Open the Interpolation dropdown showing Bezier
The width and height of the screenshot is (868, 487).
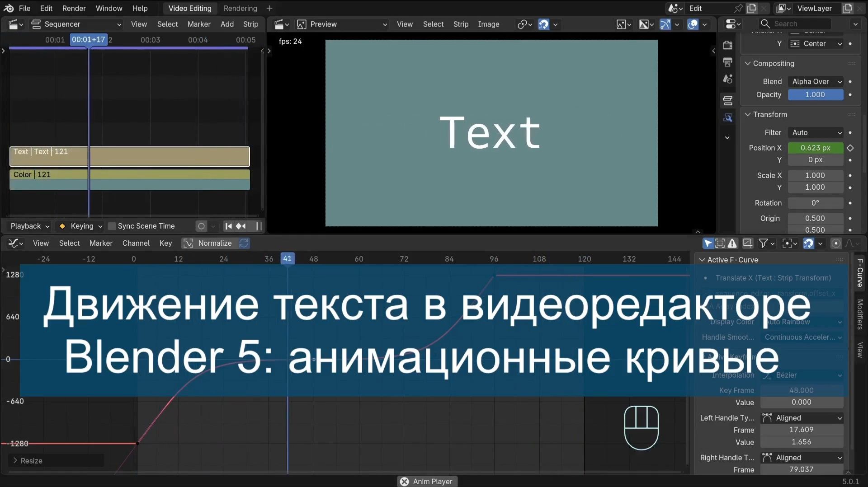pos(802,375)
